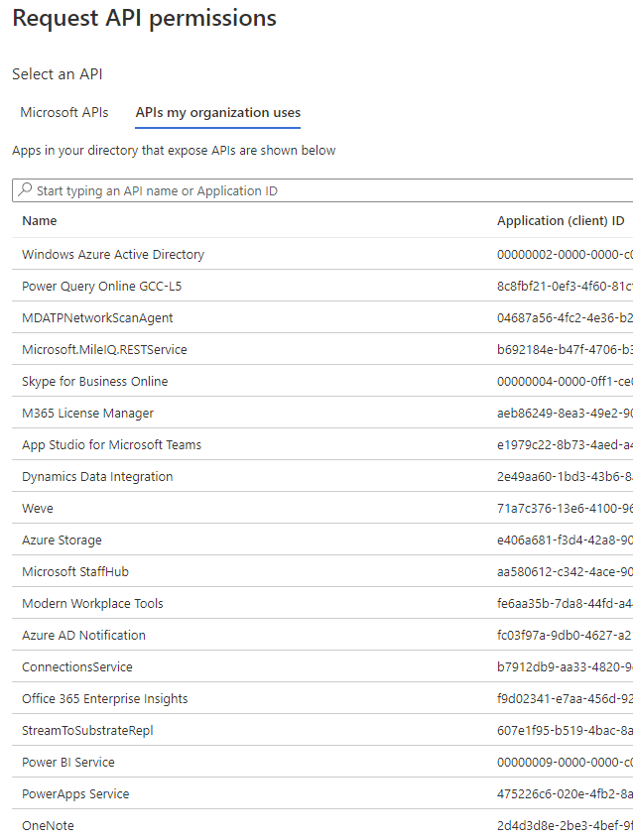
Task: Select the OneNote API row
Action: (x=322, y=825)
